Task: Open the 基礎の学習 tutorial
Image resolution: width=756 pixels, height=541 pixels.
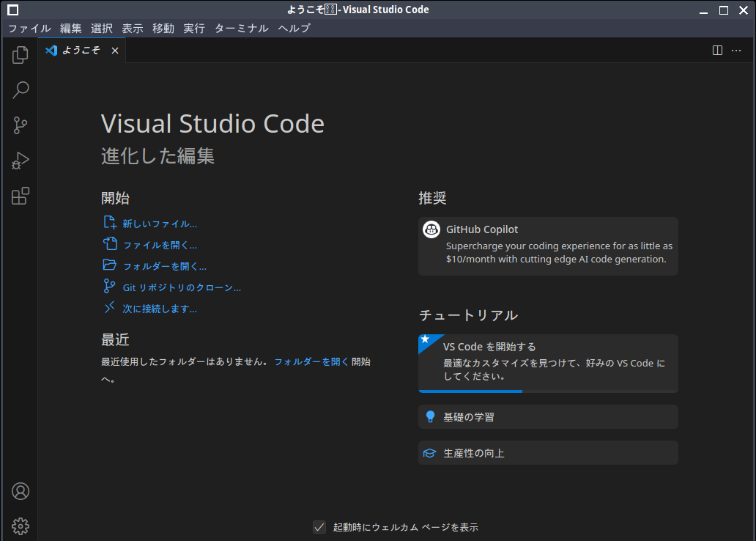Action: 548,417
